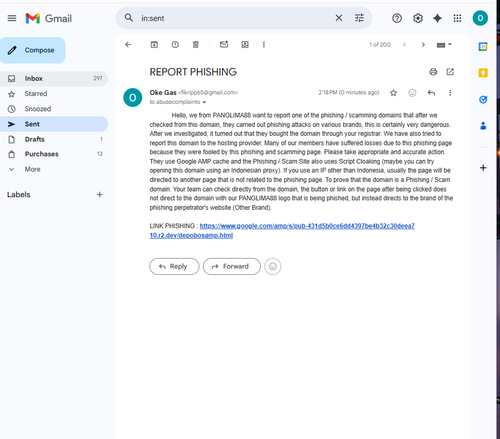
Task: Open the account avatar at top right
Action: (480, 18)
